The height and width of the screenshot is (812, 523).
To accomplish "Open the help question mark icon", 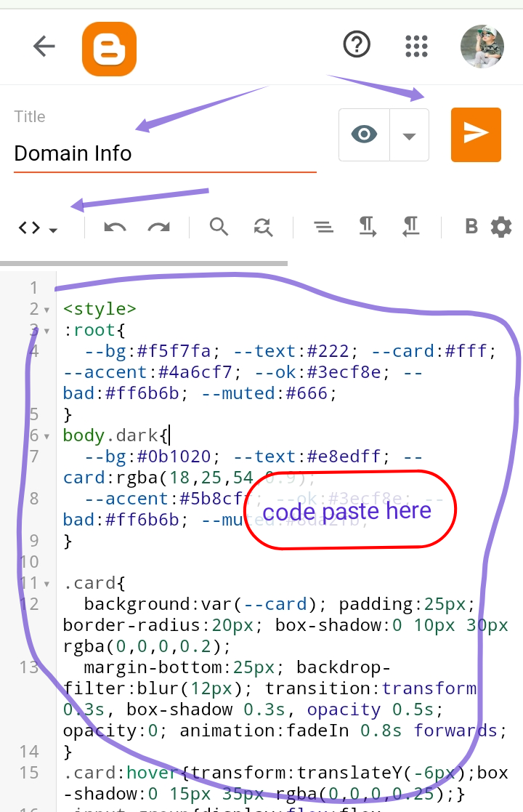I will tap(357, 44).
